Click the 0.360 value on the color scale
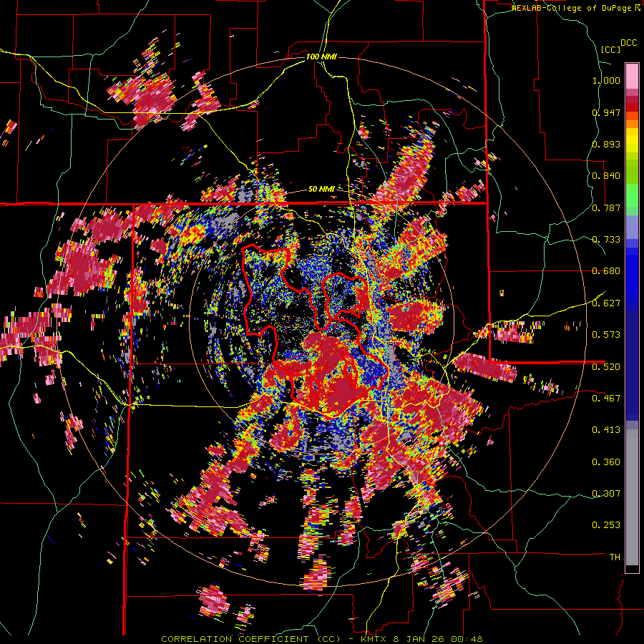The height and width of the screenshot is (644, 644). (606, 462)
